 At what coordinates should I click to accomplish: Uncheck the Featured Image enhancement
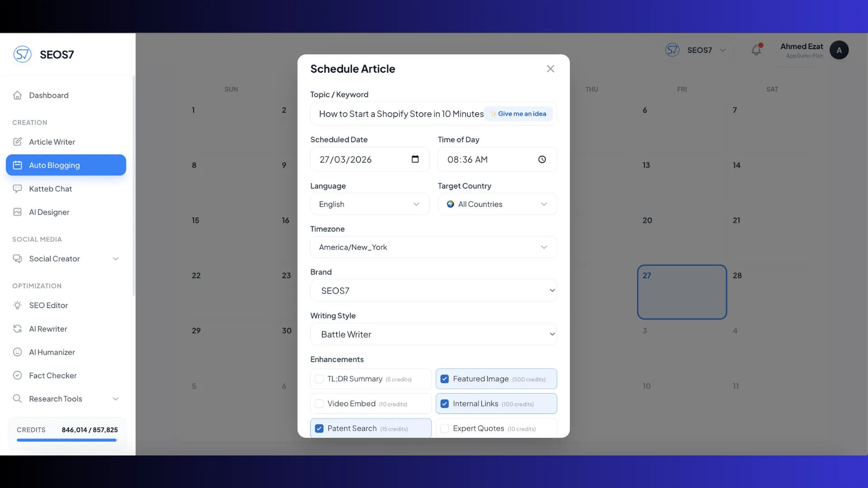445,379
